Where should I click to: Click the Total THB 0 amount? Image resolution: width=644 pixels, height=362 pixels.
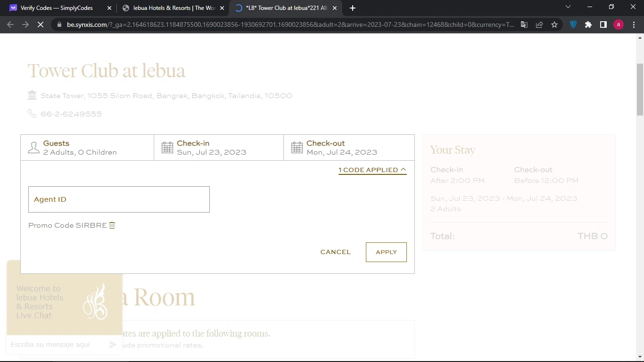pyautogui.click(x=593, y=236)
